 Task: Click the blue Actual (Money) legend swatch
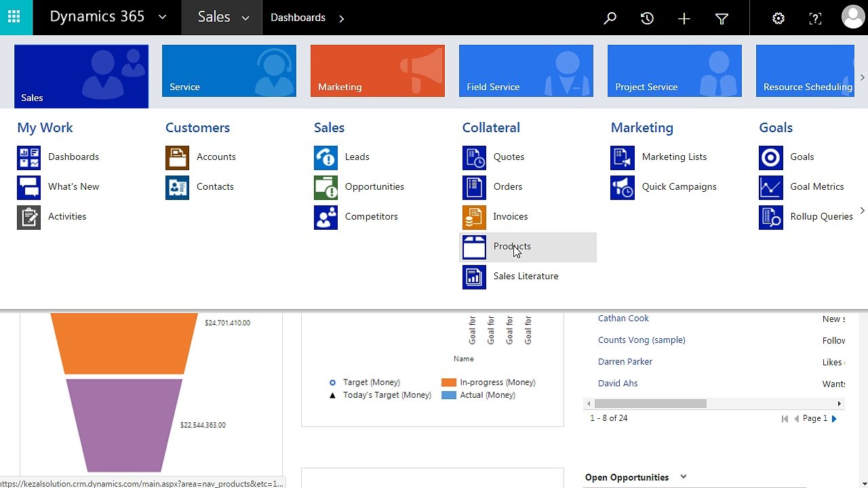449,395
